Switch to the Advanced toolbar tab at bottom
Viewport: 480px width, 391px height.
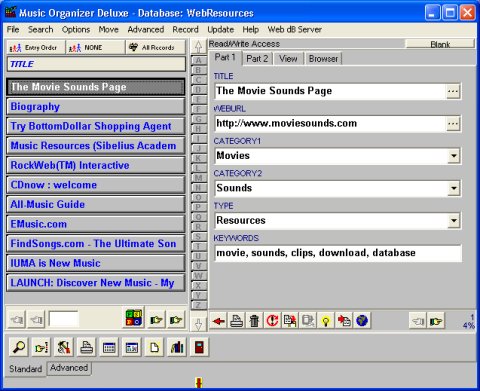coord(69,368)
